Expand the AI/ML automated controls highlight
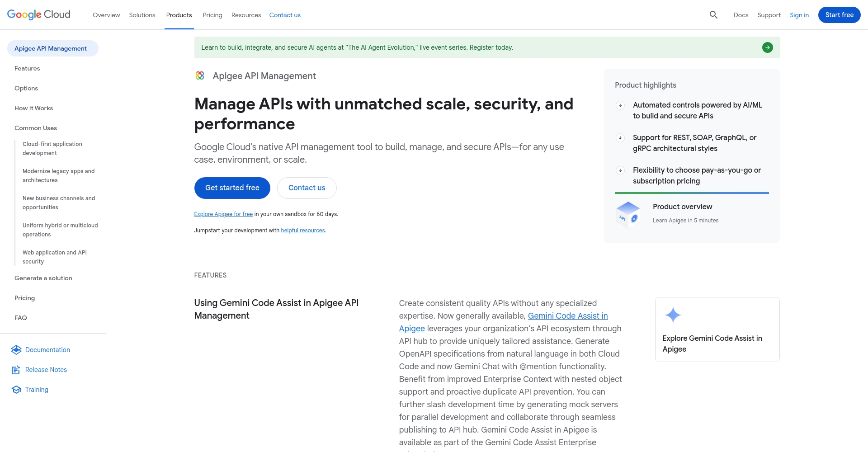This screenshot has height=452, width=868. [620, 105]
